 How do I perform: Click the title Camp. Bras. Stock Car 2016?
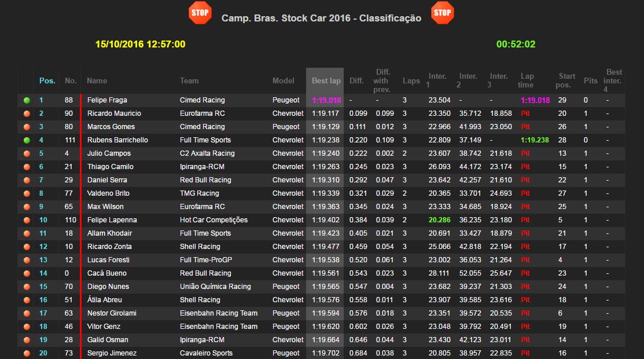pyautogui.click(x=286, y=18)
